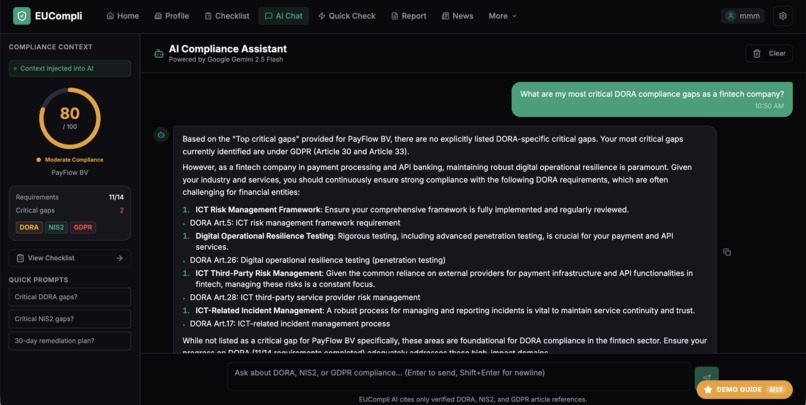Click the EUCompli shield logo

[22, 16]
